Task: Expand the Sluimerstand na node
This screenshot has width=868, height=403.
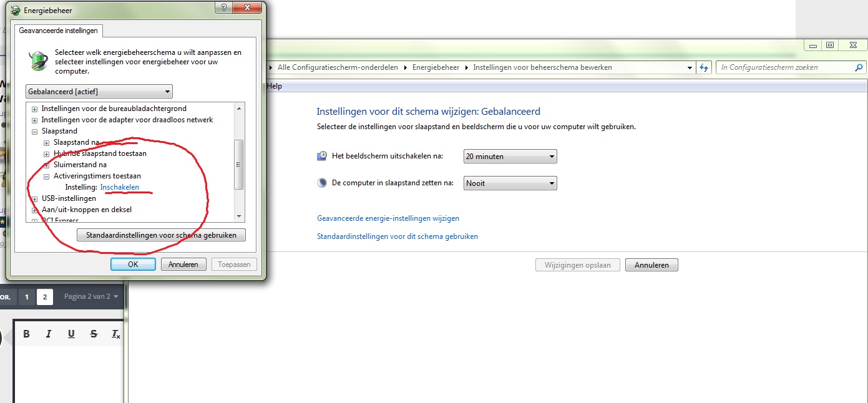Action: 47,165
